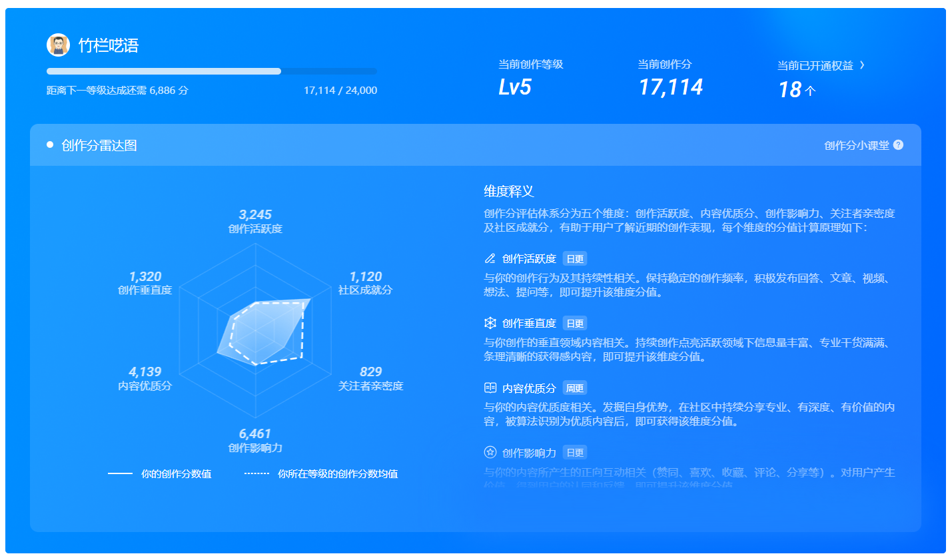Click the question mark help icon

coord(898,145)
